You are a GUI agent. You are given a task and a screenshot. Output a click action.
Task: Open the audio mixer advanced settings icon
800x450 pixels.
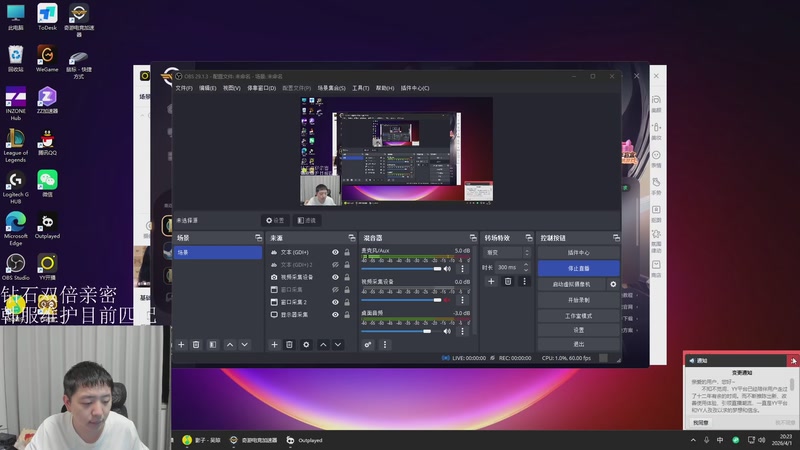(x=368, y=344)
